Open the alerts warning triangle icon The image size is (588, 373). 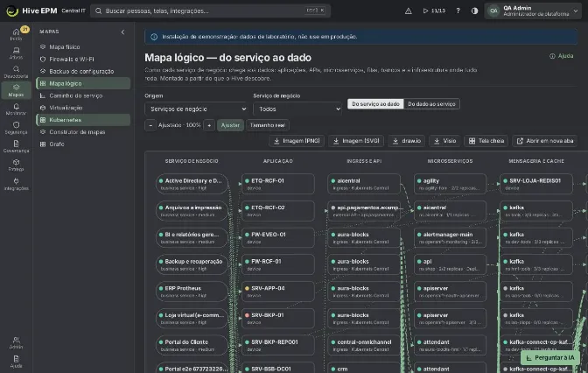[x=409, y=11]
